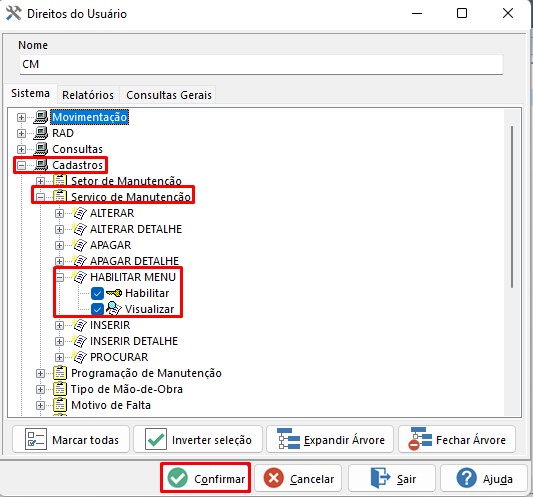
Task: Select the Consultas tree label
Action: [77, 149]
